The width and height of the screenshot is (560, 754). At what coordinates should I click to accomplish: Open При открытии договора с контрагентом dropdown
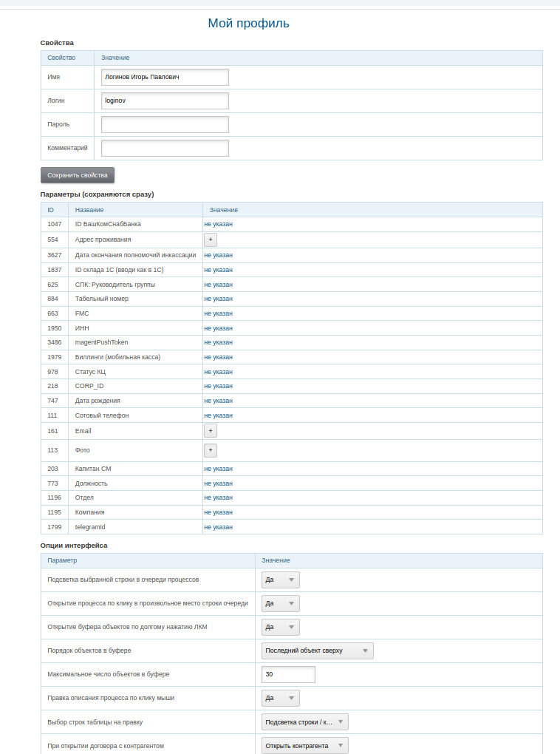pos(305,746)
